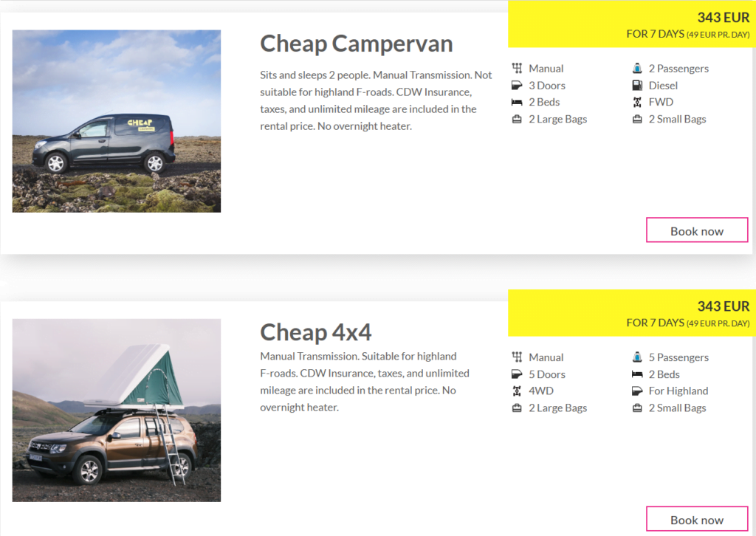The height and width of the screenshot is (536, 756).
Task: Book the Cheap 4x4 now
Action: point(697,518)
